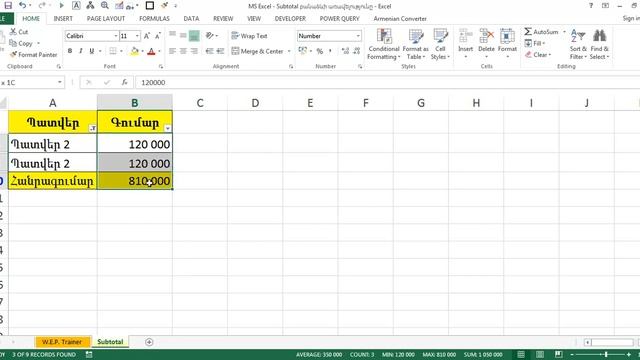Open filter dropdown on Պատվեր header
This screenshot has height=360, width=640.
click(x=92, y=128)
